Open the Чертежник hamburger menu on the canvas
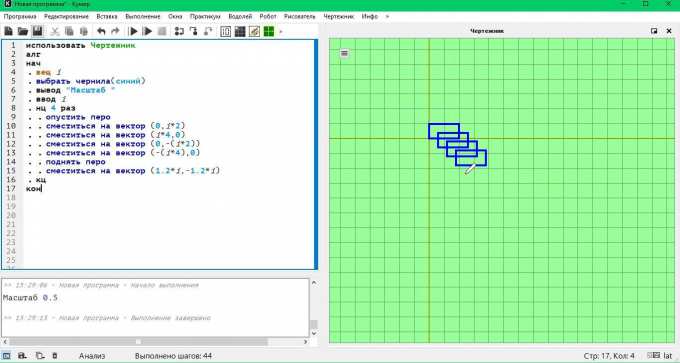This screenshot has height=363, width=680. point(344,53)
